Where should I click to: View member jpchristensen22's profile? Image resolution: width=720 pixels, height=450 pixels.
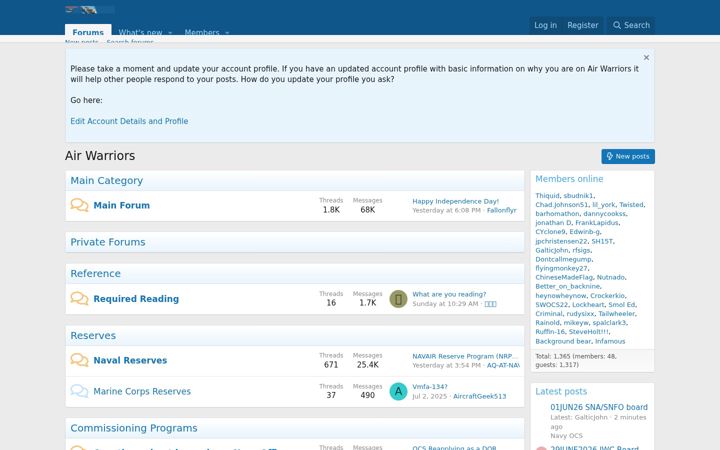(x=561, y=241)
